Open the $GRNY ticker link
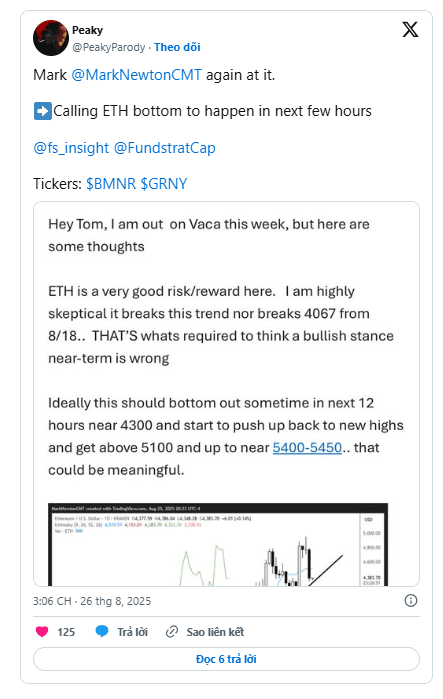 click(164, 184)
